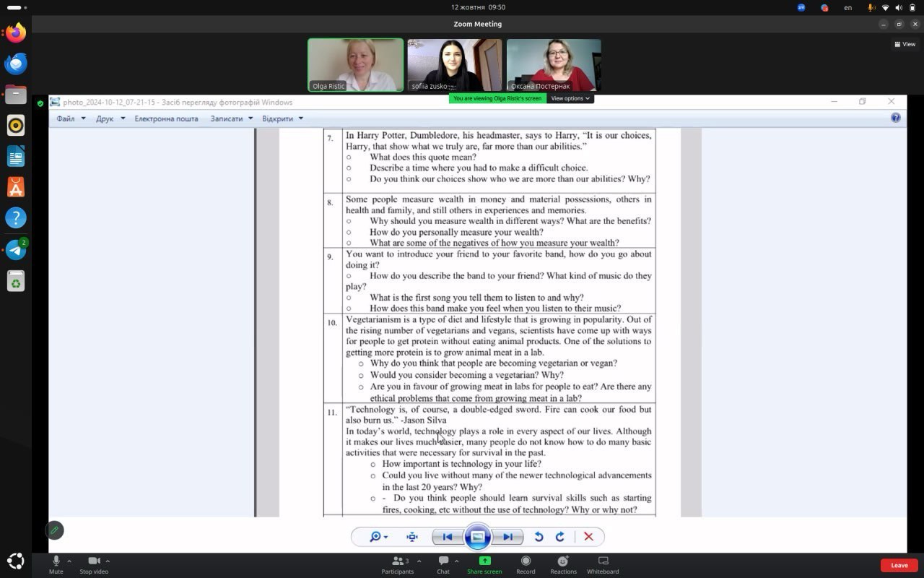Click the 'You are viewing Olga Ristic's screen' banner

point(497,98)
